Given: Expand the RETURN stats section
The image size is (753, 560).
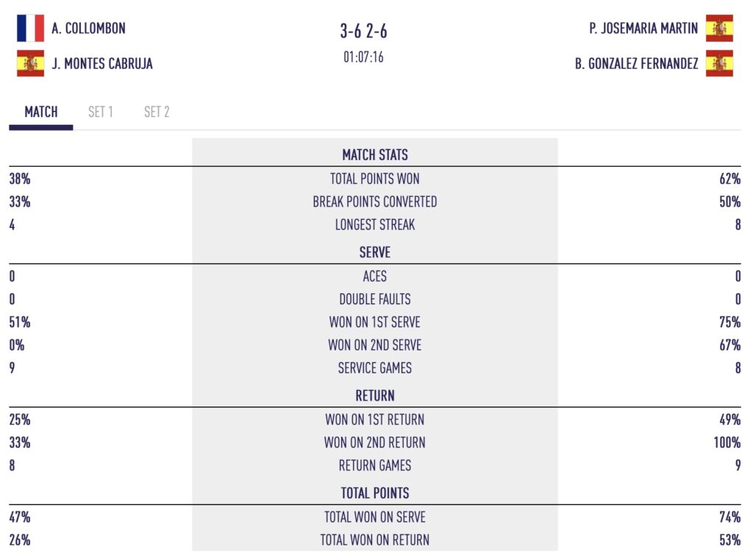Looking at the screenshot, I should click(375, 395).
